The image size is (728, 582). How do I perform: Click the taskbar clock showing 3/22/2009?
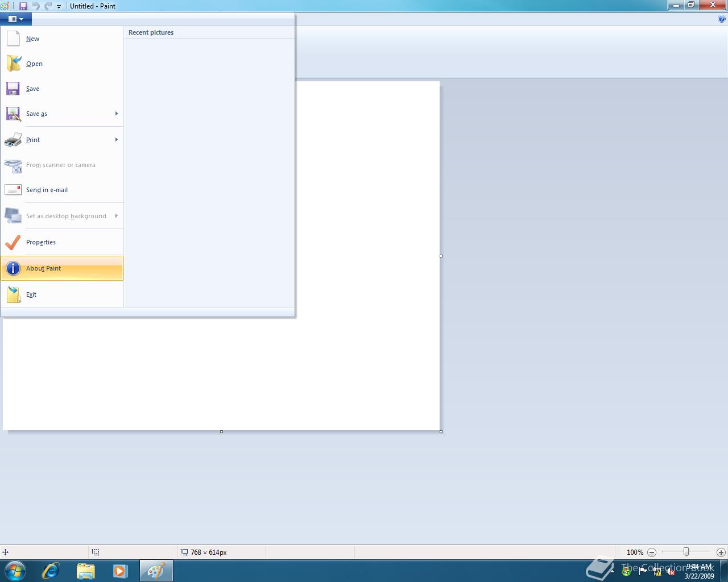699,571
